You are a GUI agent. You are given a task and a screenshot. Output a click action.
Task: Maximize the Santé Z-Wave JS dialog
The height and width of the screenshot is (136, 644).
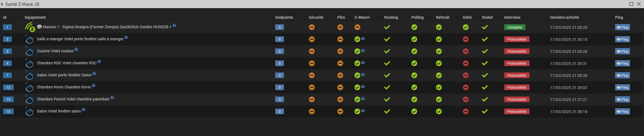point(631,4)
